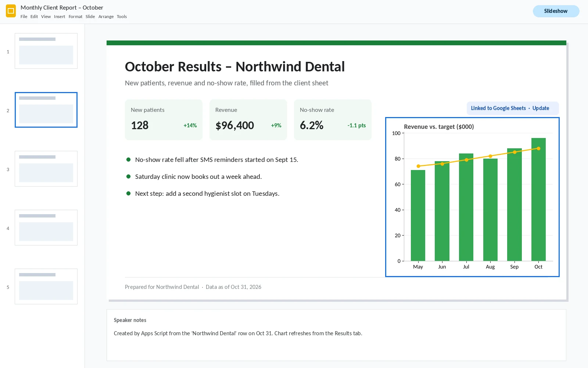
Task: Select the No-show rate value 6.2%
Action: (312, 125)
